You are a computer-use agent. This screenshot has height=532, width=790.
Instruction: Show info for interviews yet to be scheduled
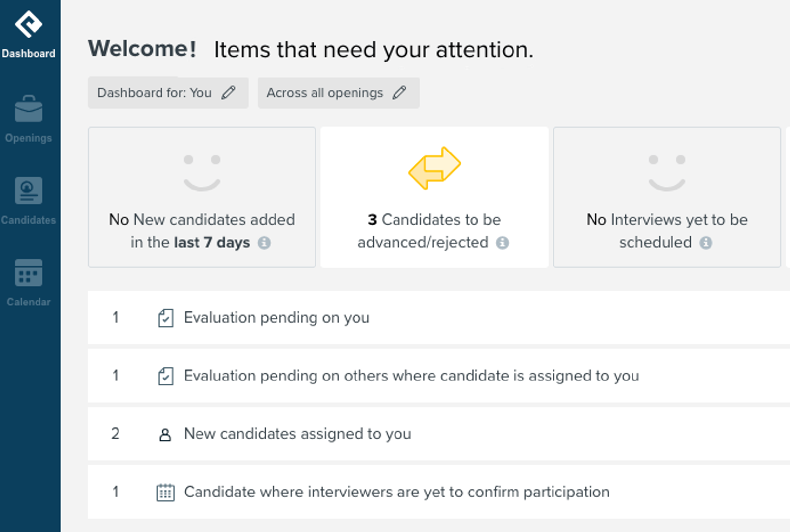point(706,243)
